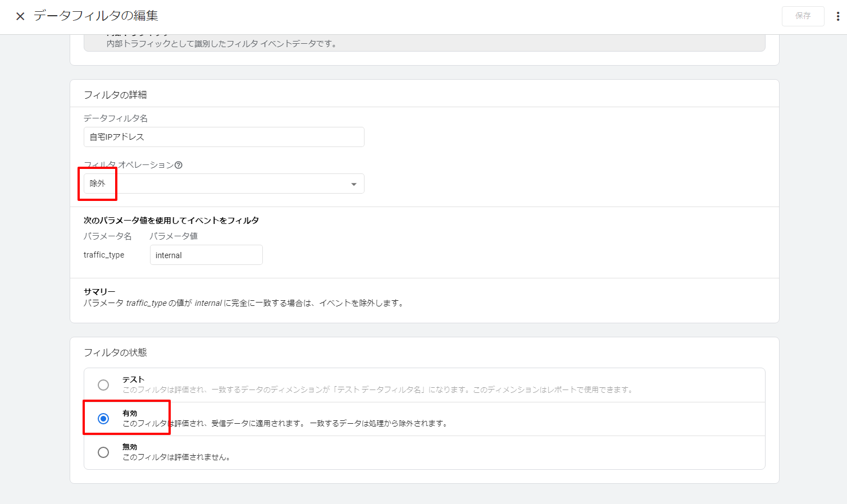Viewport: 847px width, 504px height.
Task: Close the data filter editor with X
Action: coord(20,16)
